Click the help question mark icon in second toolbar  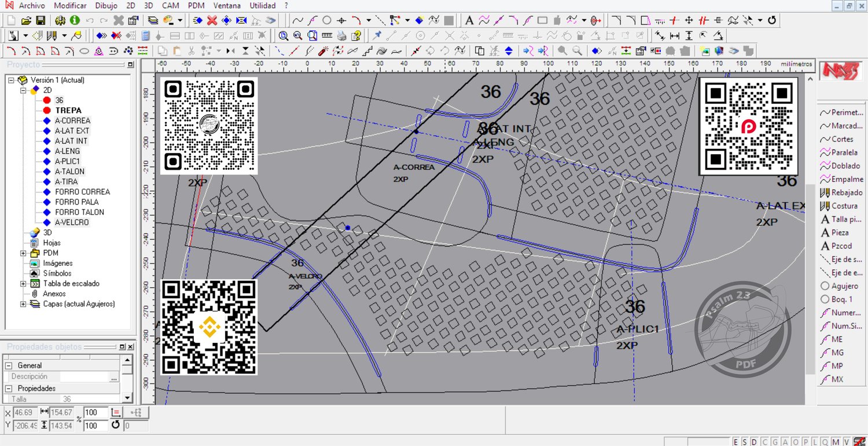coord(356,36)
